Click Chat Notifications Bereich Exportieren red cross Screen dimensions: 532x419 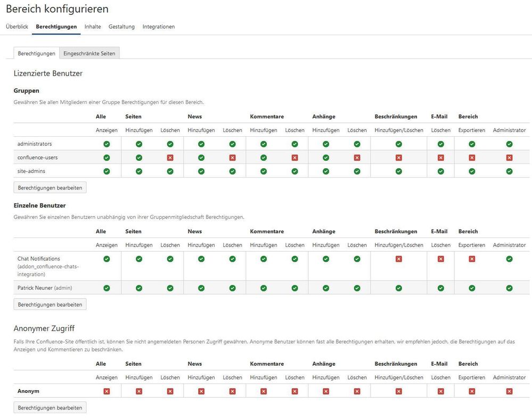click(472, 259)
